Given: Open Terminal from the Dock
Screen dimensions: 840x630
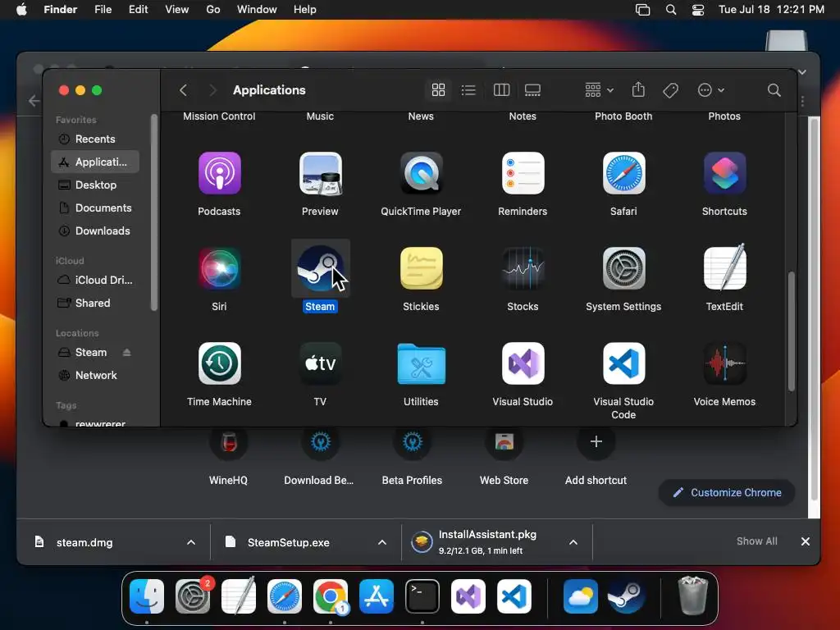Looking at the screenshot, I should 422,596.
